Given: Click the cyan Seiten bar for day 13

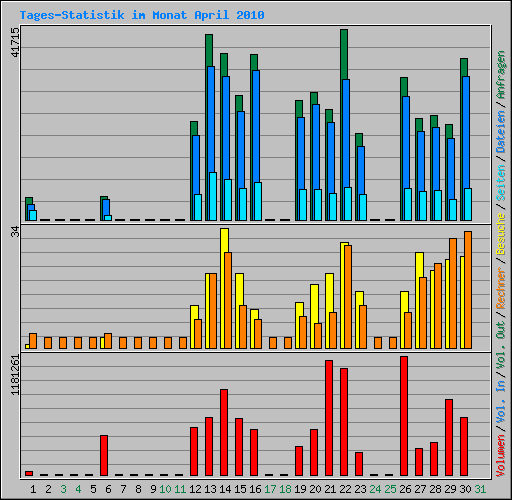Looking at the screenshot, I should tap(213, 196).
